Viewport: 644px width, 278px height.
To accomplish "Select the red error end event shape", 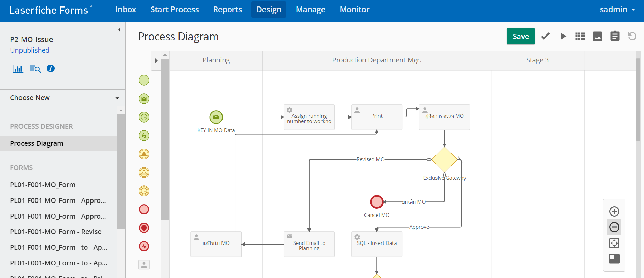I will pos(144,246).
